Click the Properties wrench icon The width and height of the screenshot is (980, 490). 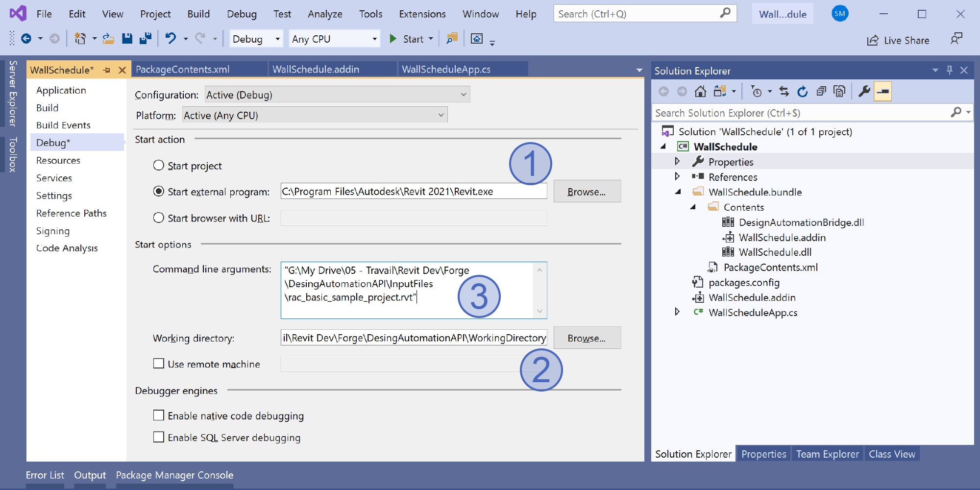tap(864, 92)
